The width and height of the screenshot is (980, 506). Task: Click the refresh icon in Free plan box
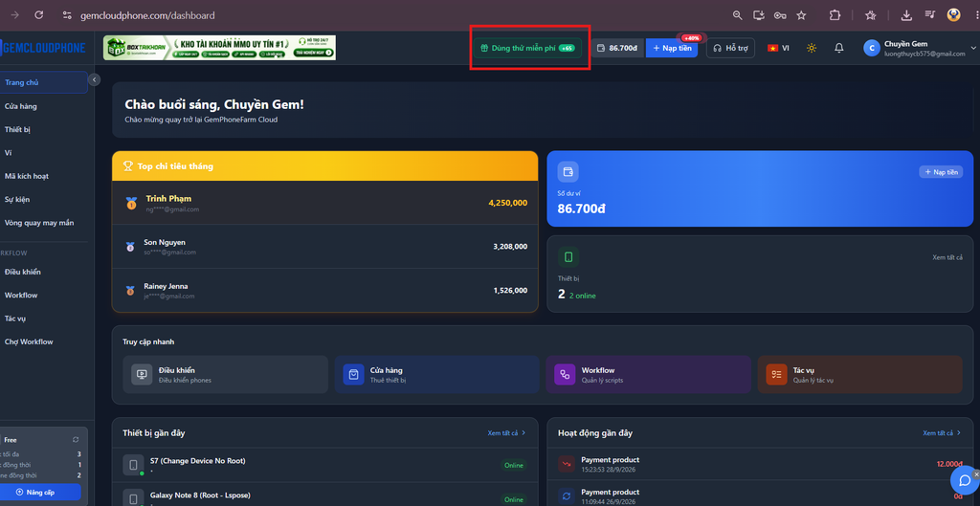[x=76, y=440]
